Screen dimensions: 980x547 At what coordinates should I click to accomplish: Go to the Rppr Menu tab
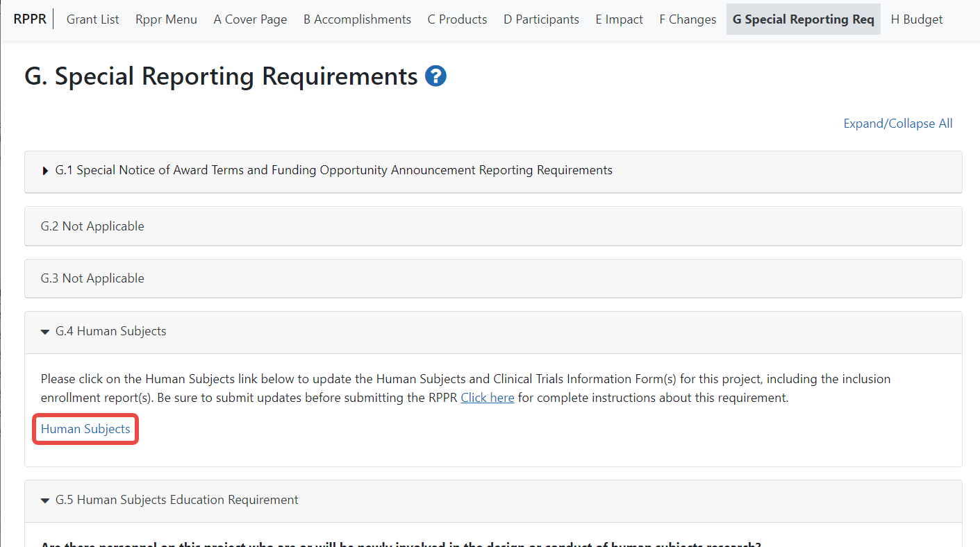(x=166, y=19)
